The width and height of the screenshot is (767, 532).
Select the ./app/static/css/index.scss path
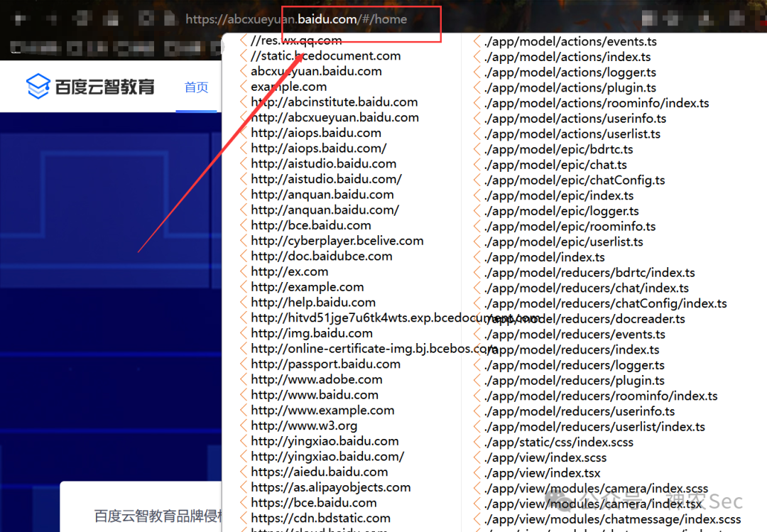559,443
